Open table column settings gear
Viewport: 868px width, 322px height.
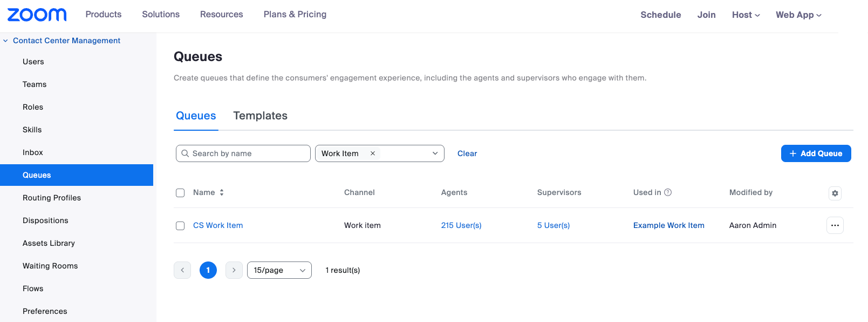tap(835, 193)
